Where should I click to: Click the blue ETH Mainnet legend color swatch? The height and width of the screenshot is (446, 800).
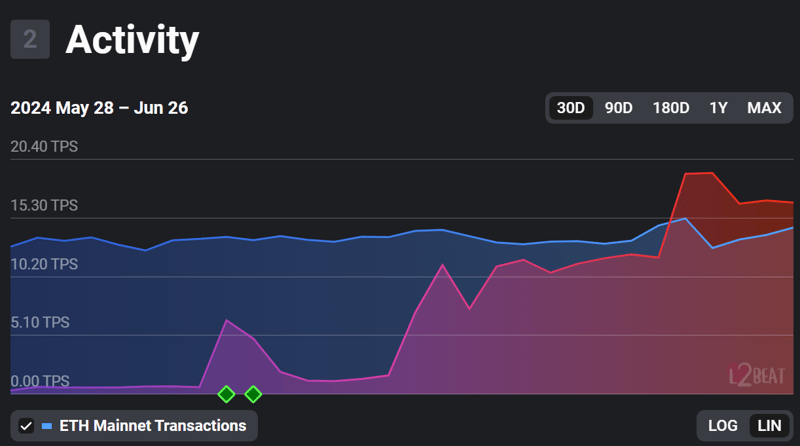(47, 426)
